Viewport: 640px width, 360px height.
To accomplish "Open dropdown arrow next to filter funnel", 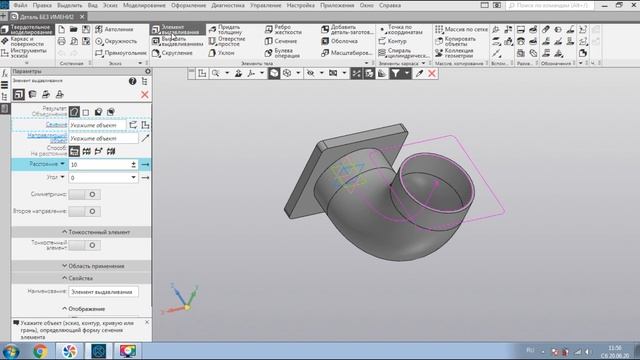I will click(x=407, y=73).
